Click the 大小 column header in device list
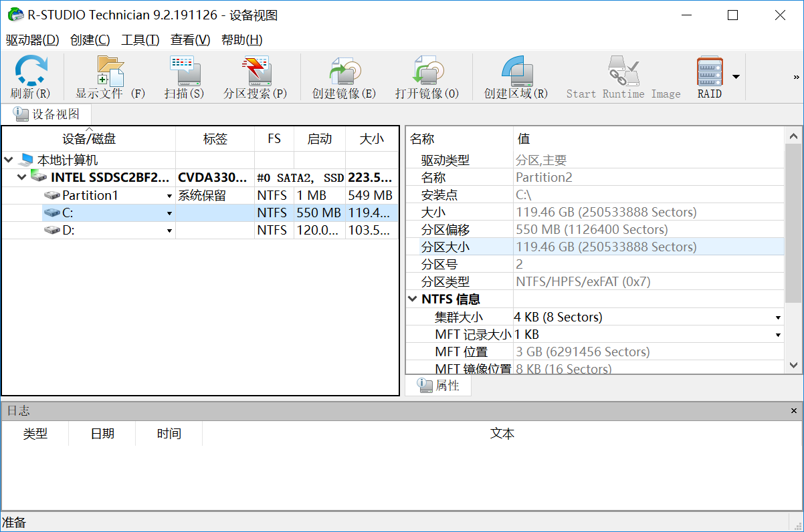The image size is (804, 532). 372,139
